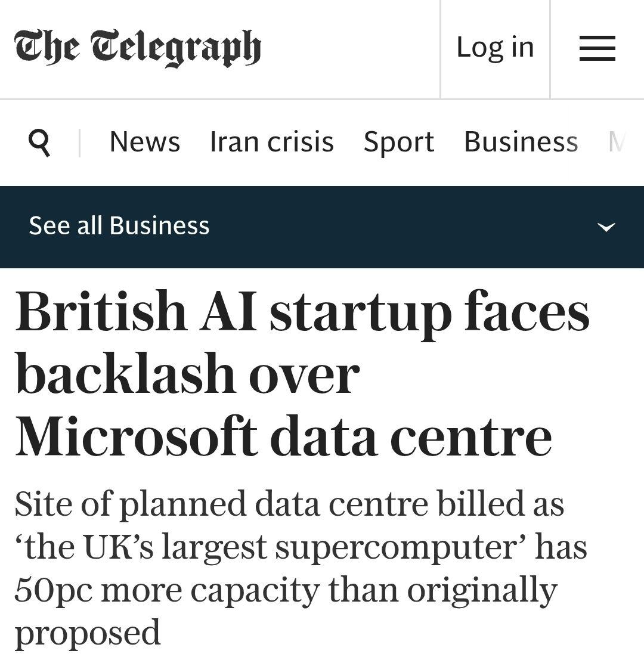Click 'data centre' in the headline
Image resolution: width=644 pixels, height=660 pixels.
(x=410, y=437)
